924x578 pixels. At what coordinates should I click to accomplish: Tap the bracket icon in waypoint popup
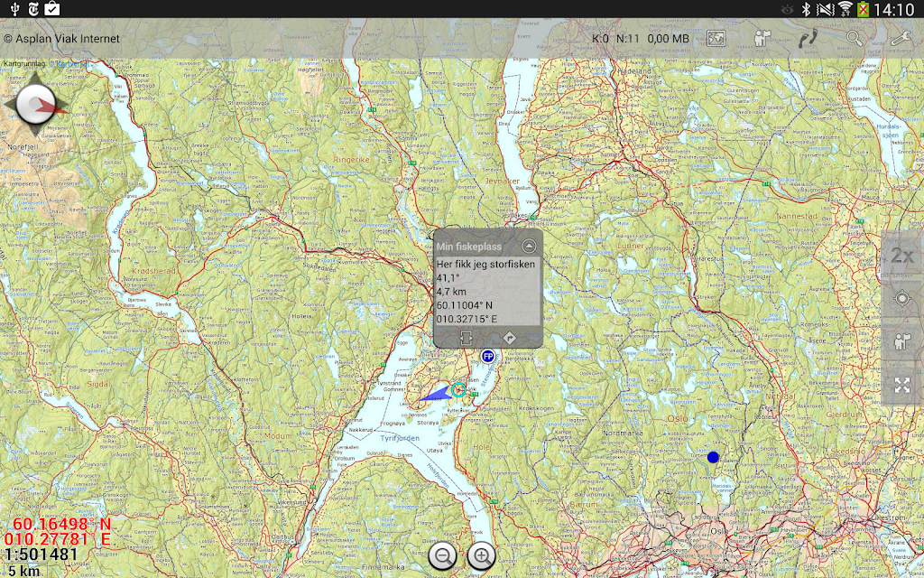coord(466,337)
